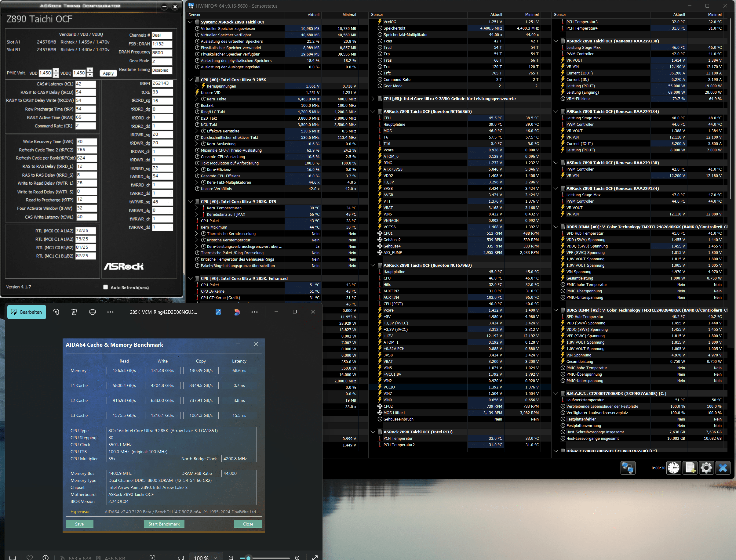This screenshot has height=560, width=736.
Task: Click DRAM Frequency field 8800
Action: click(162, 53)
